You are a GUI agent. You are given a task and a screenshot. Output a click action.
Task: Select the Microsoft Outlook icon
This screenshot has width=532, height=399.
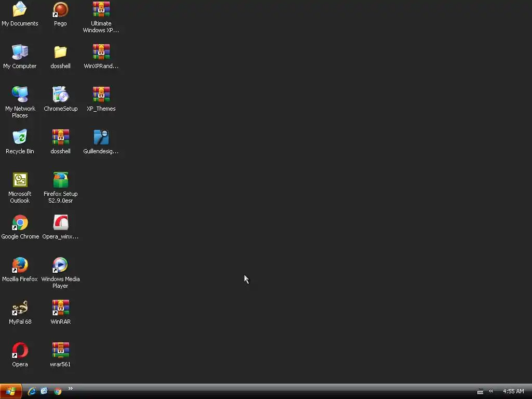(20, 180)
